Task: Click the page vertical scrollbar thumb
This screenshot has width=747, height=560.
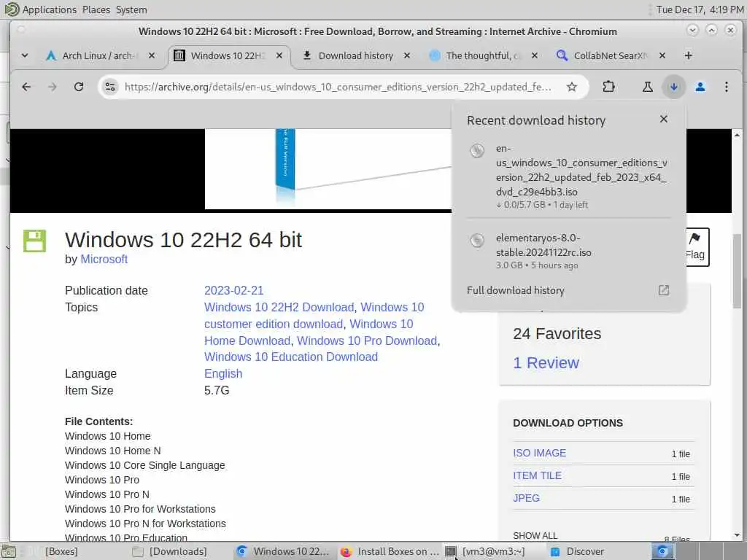Action: click(737, 271)
